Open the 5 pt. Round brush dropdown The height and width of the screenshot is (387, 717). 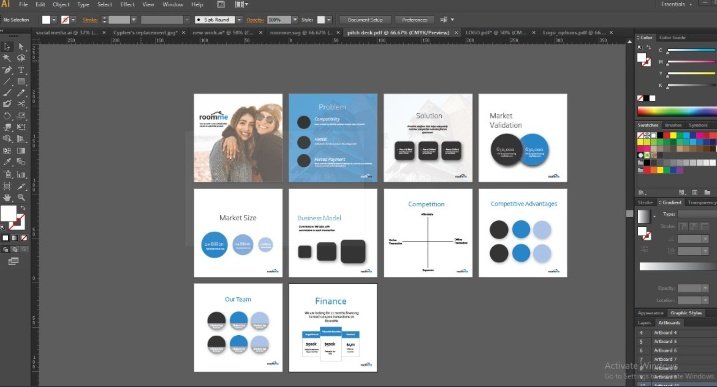click(x=239, y=20)
